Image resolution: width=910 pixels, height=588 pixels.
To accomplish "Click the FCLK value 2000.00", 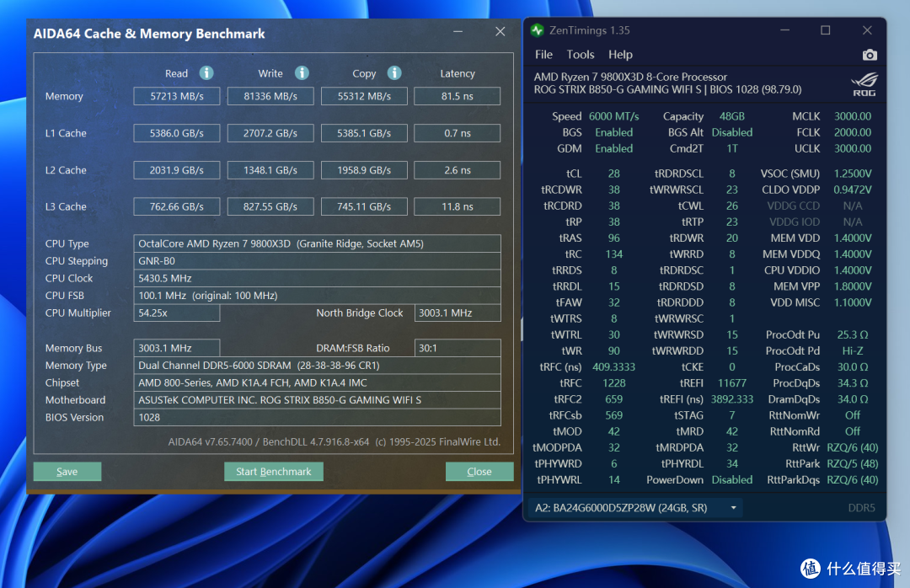I will [853, 132].
